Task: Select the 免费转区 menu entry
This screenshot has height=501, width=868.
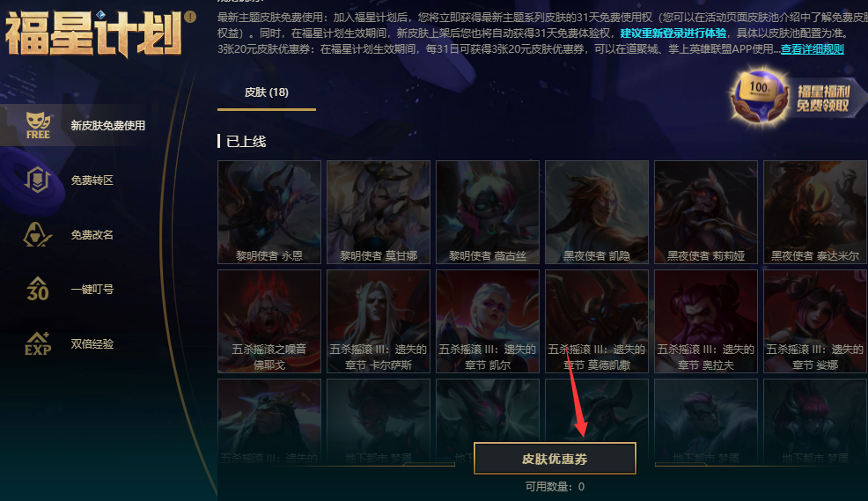Action: (92, 180)
